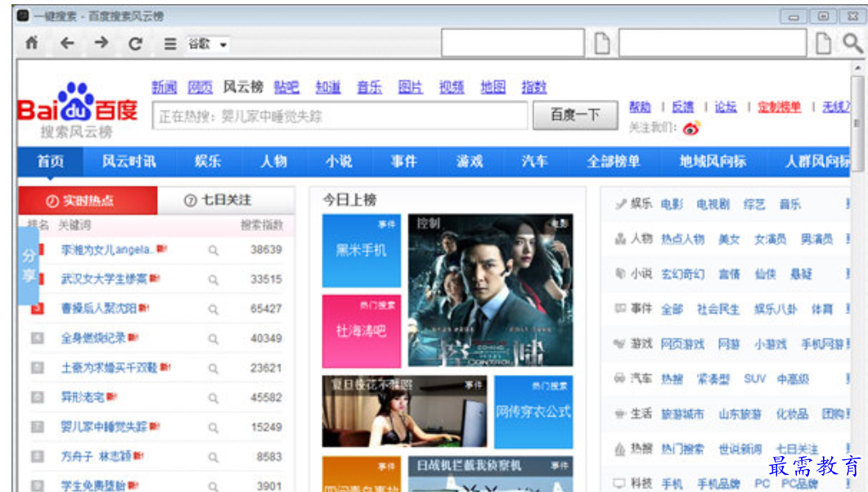The width and height of the screenshot is (868, 492).
Task: Click the second toolbar input box
Action: point(713,43)
